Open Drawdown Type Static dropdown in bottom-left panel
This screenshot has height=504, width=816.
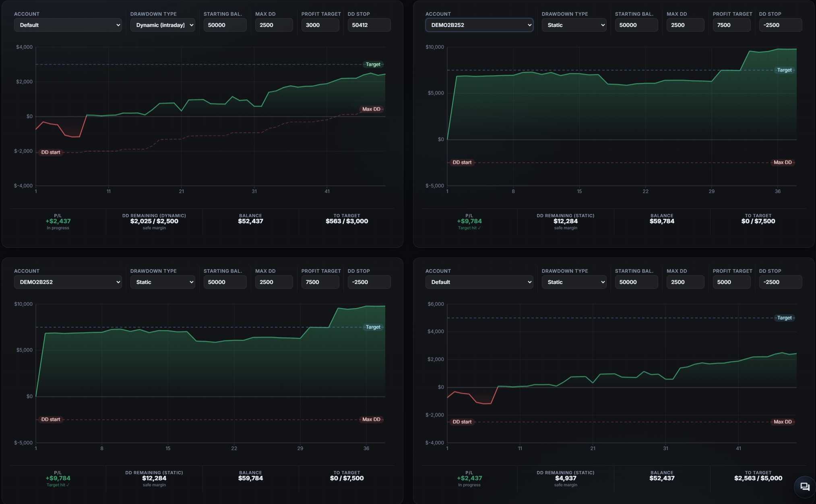tap(163, 282)
